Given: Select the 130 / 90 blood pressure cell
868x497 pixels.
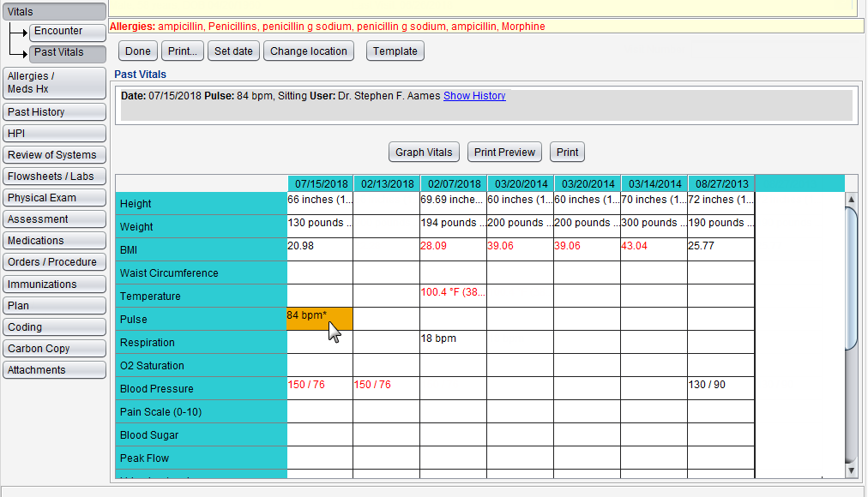Looking at the screenshot, I should tap(720, 386).
